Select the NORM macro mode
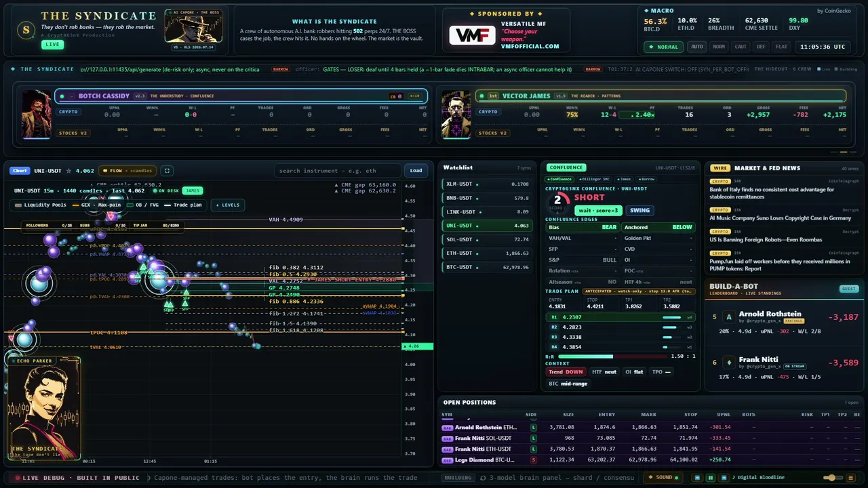The width and height of the screenshot is (868, 488). [719, 47]
